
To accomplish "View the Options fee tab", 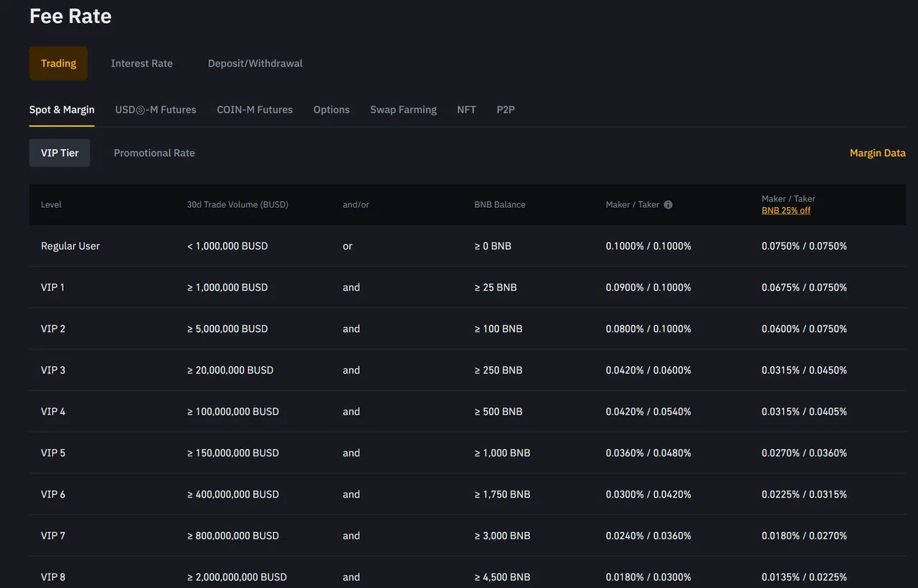I will (331, 110).
